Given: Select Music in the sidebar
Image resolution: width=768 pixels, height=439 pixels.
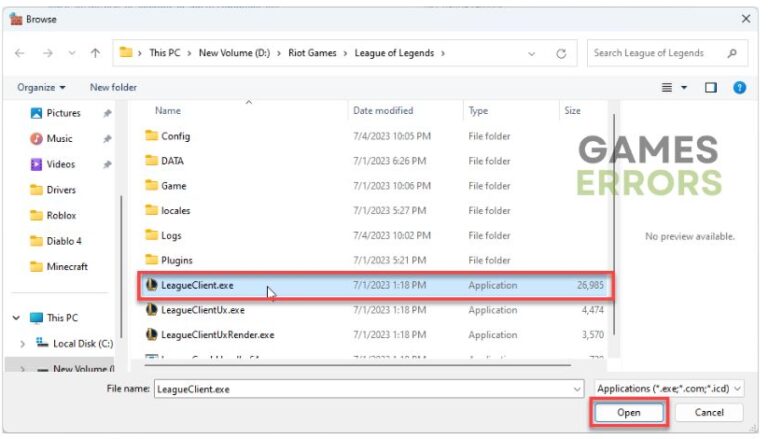Looking at the screenshot, I should [x=59, y=139].
